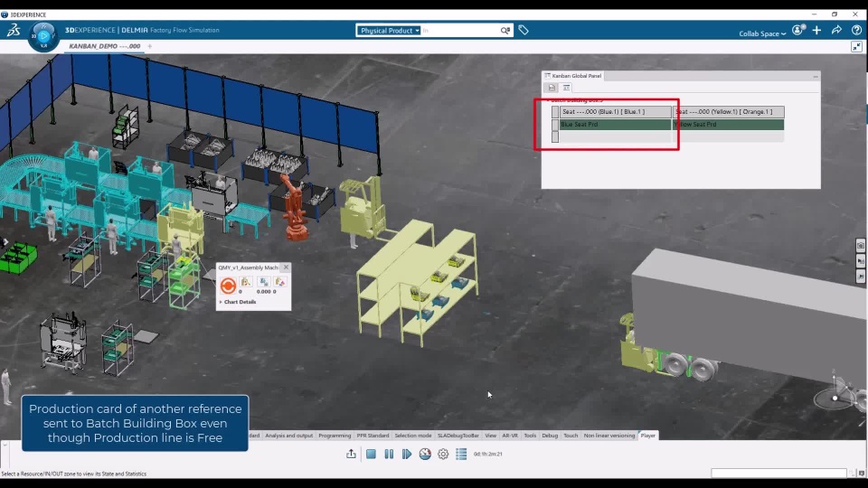Open the Physical Product search type dropdown

coord(389,31)
